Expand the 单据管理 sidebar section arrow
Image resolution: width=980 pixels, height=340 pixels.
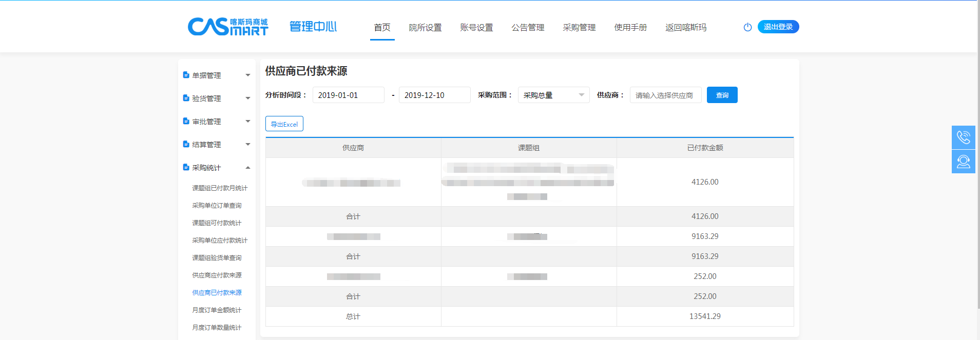(x=248, y=75)
